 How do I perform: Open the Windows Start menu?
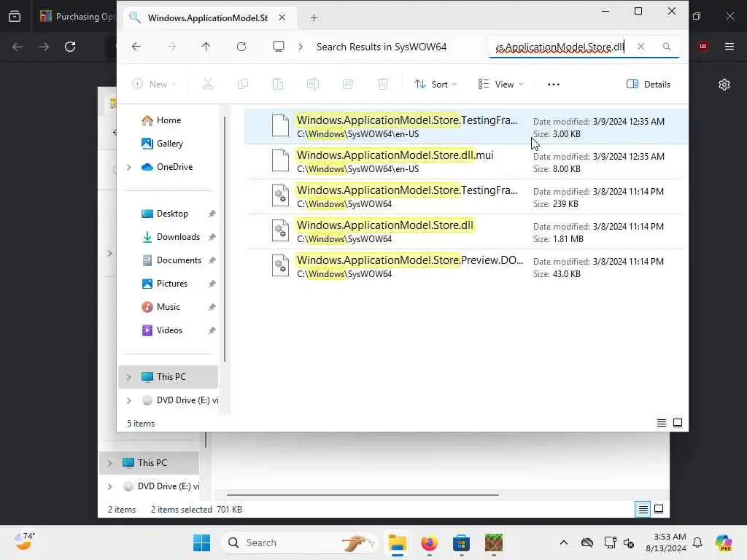point(201,542)
